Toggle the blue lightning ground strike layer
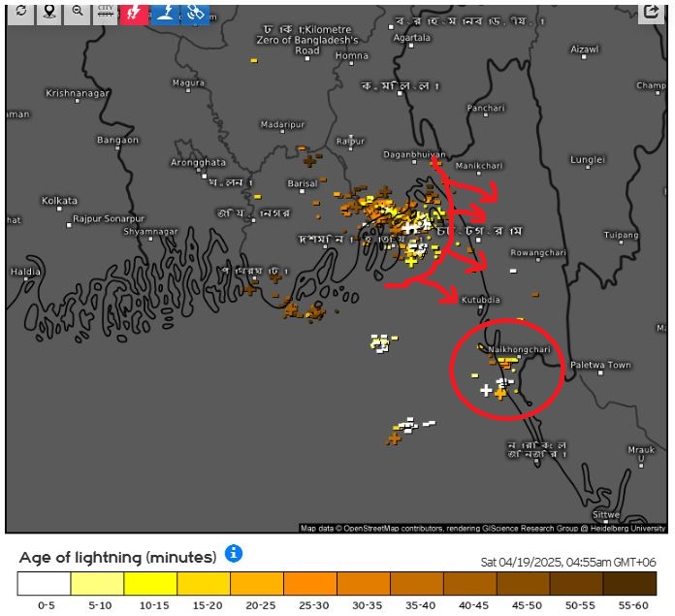This screenshot has height=616, width=675. 165,12
